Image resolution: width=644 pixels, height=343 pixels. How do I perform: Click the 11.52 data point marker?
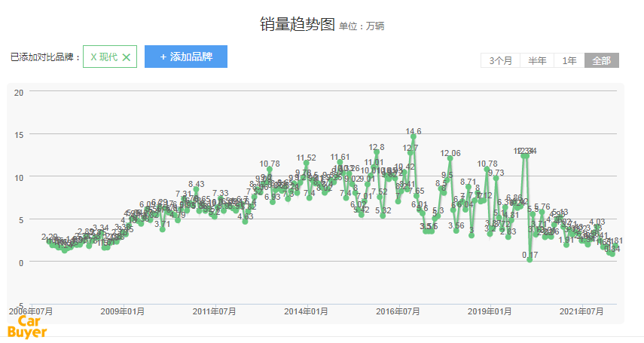306,164
